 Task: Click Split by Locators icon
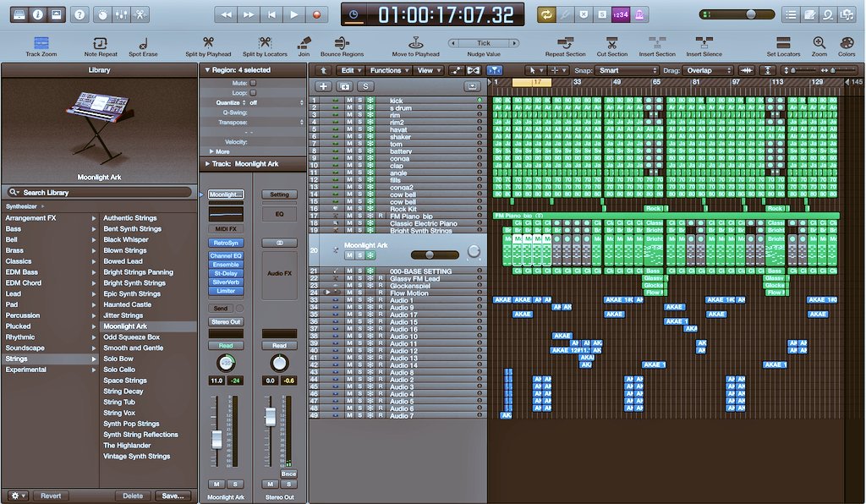pos(265,42)
